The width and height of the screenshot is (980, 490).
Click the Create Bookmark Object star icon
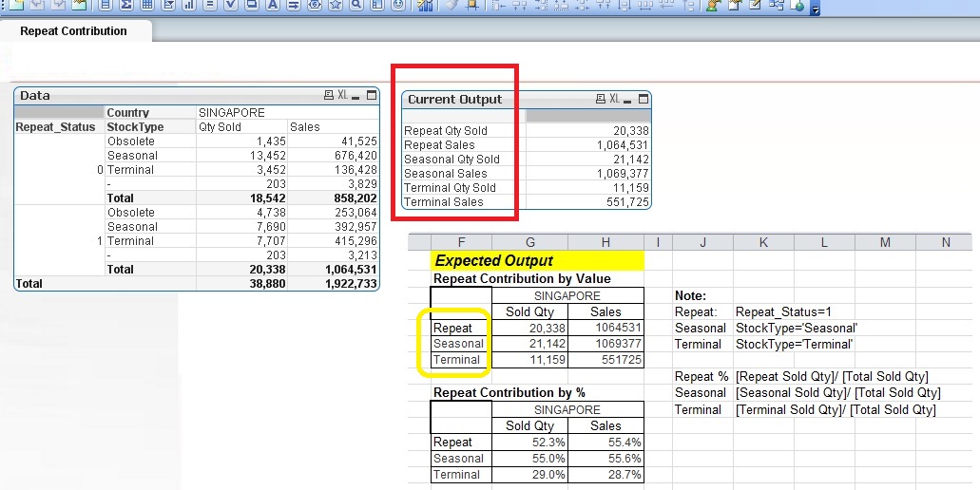(336, 5)
